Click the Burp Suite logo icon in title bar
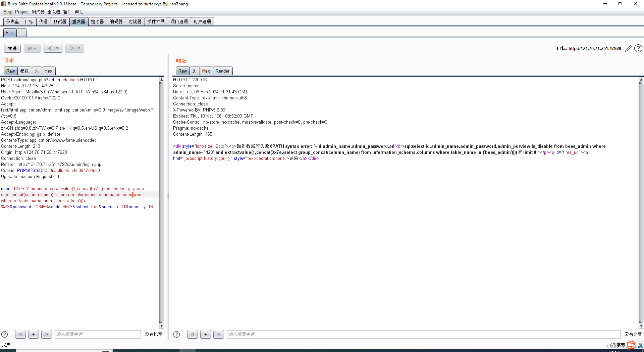 [3, 4]
